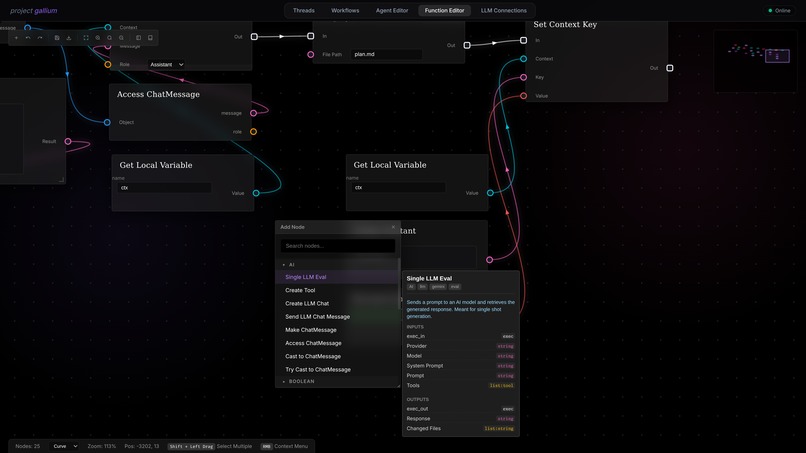Click name field of left Get Local Variable
Screen dimensions: 806x453
point(164,188)
